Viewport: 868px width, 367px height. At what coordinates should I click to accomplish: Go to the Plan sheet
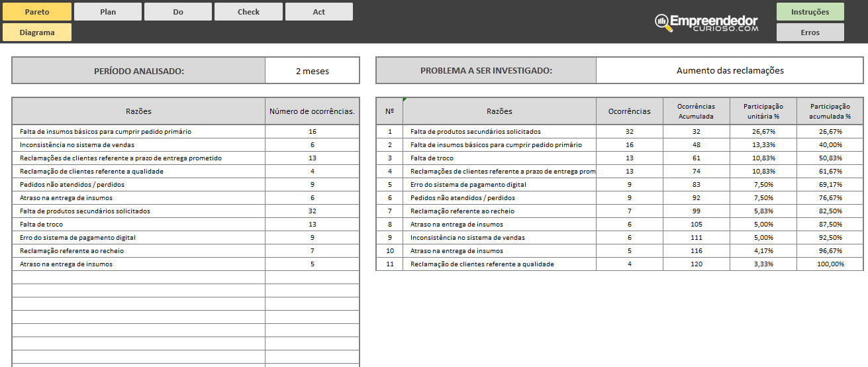tap(108, 12)
